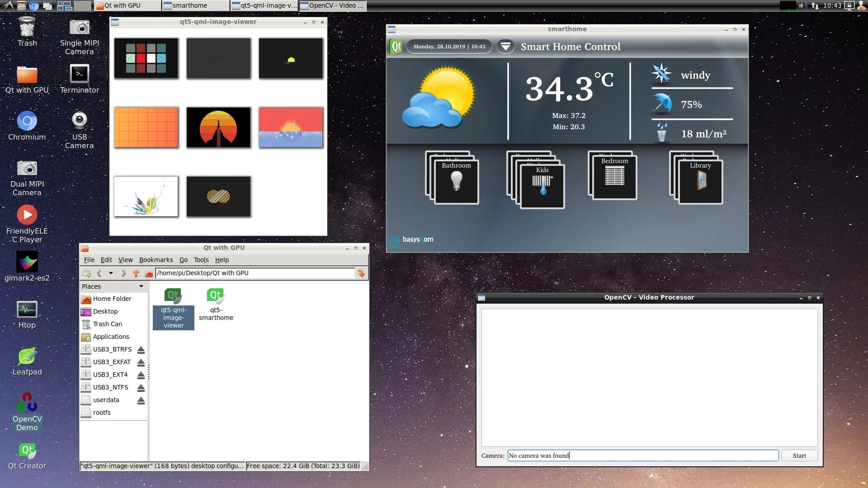Open the USB3_BTRFS drive expander
This screenshot has height=488, width=868.
[x=141, y=349]
